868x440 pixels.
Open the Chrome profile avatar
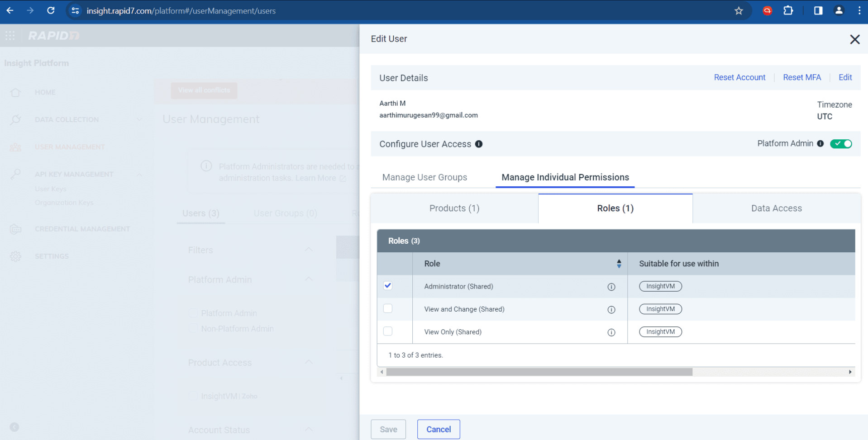tap(839, 10)
